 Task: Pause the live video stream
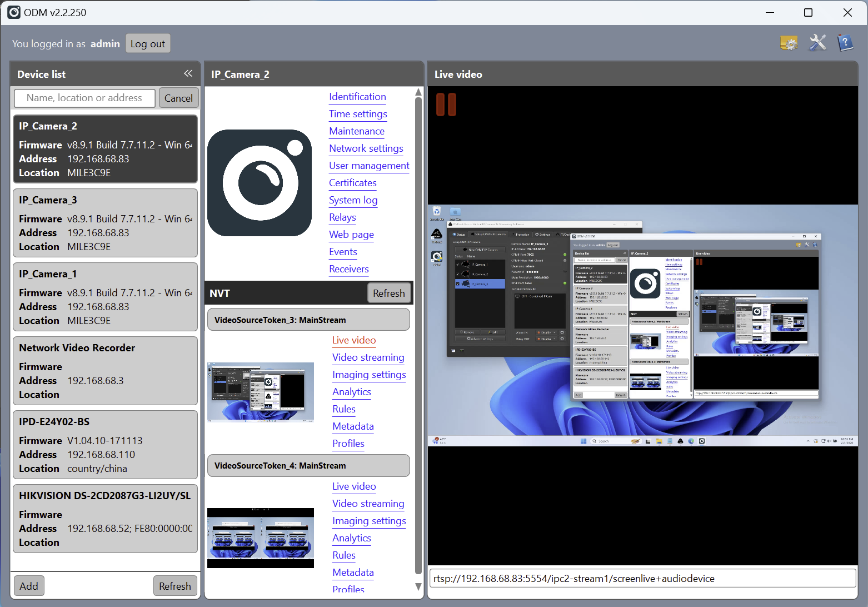pos(446,105)
